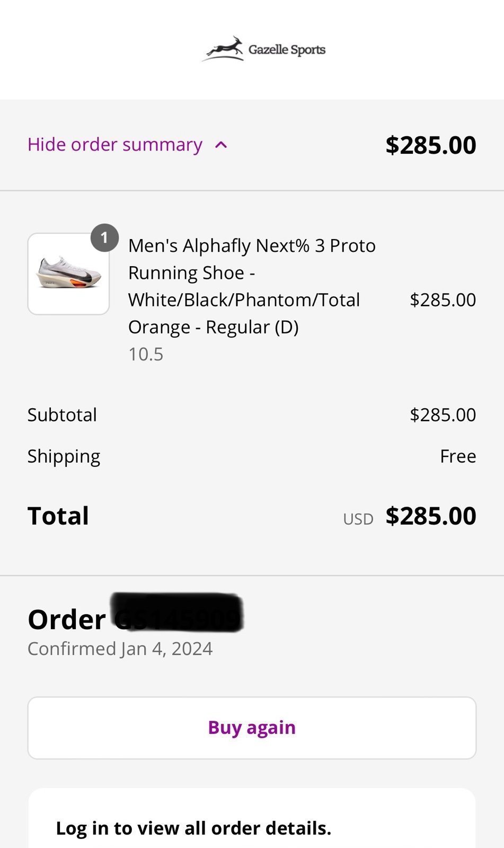Click the shoe size 10.5 label

146,354
